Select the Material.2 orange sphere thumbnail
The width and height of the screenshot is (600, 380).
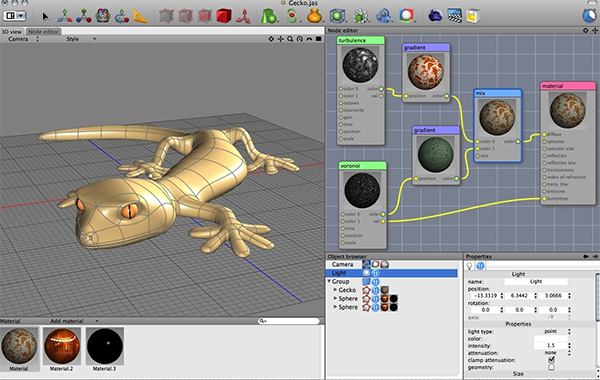pos(62,346)
